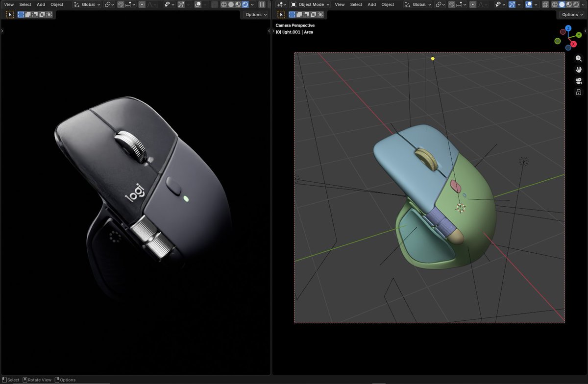Open the Add menu in left viewport
The height and width of the screenshot is (384, 588).
point(41,4)
